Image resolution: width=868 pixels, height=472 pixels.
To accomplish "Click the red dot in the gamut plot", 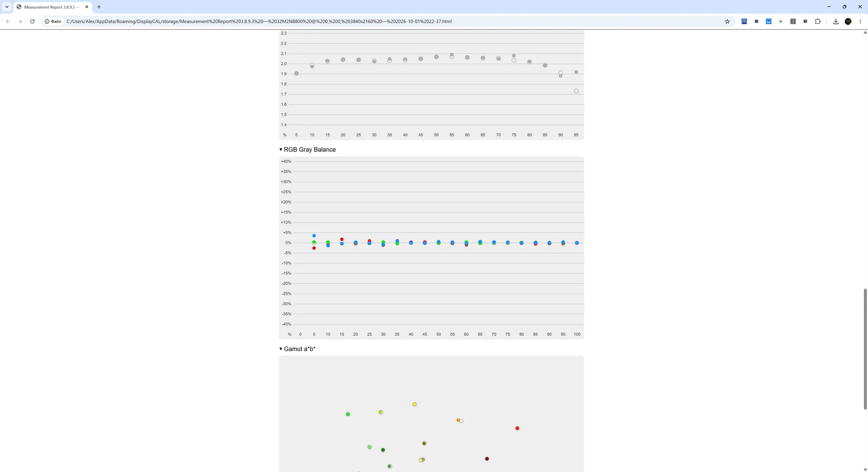I will 518,428.
